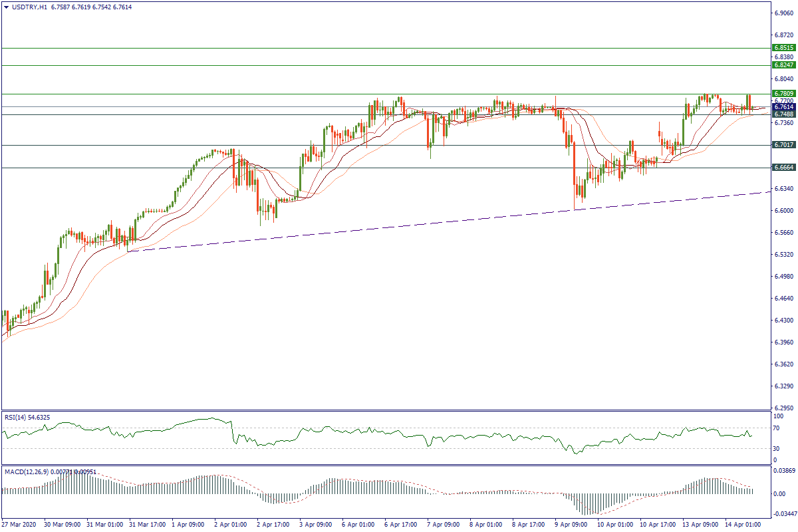Click the RSI(14) 54.6325 indicator label
Screen dimensions: 798x532
coord(27,417)
